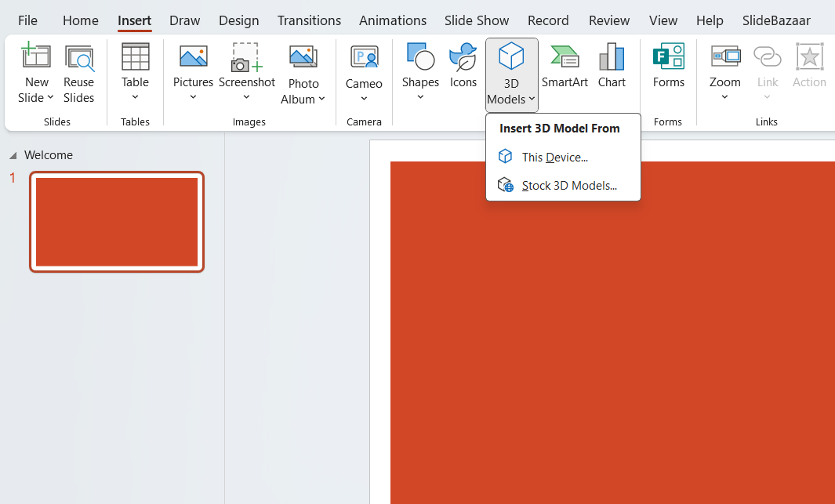Switch to the Design tab
The image size is (835, 504).
pyautogui.click(x=238, y=20)
